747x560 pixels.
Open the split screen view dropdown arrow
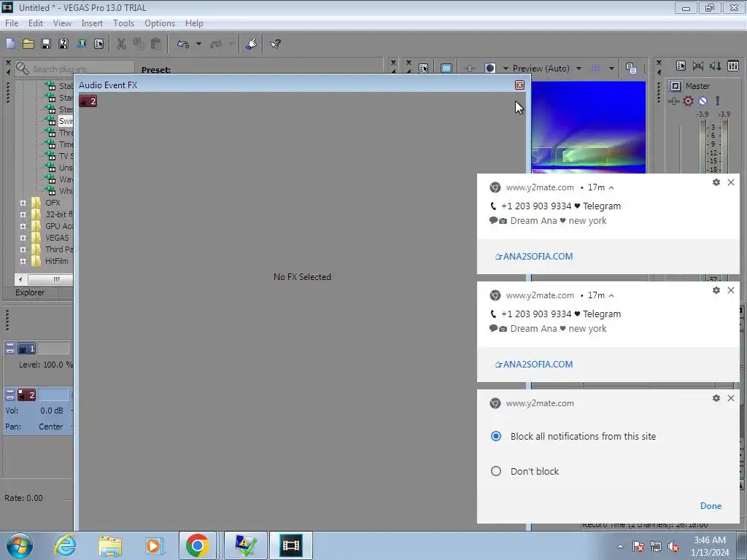coord(506,68)
